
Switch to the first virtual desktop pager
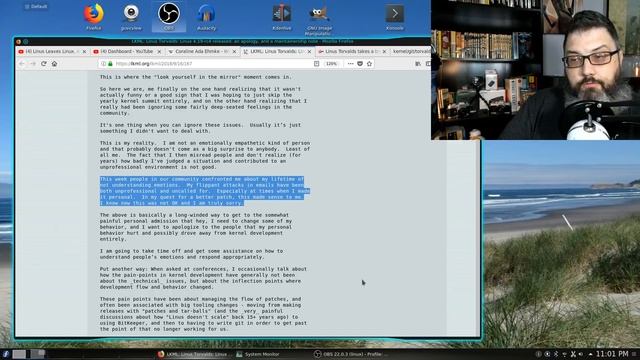coord(19,354)
